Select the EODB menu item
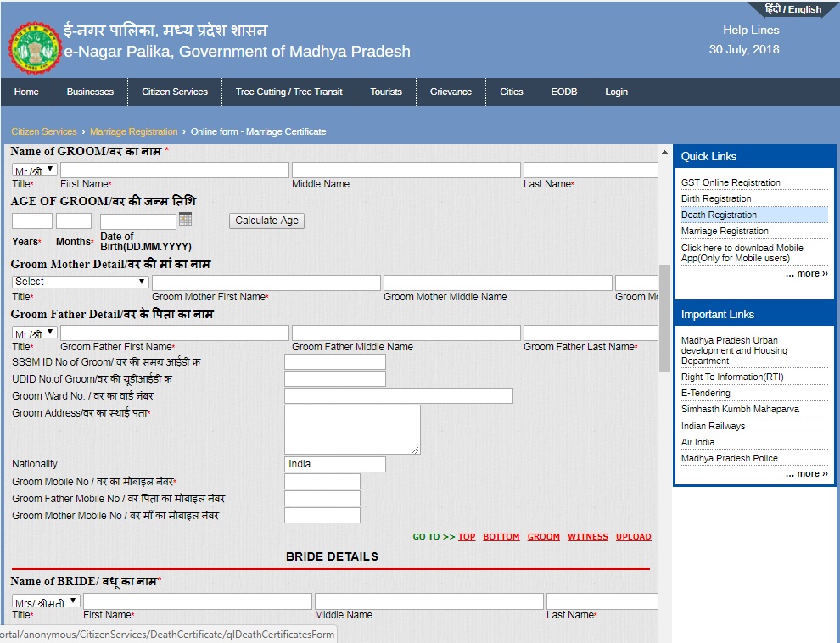Viewport: 840px width, 643px height. click(x=563, y=92)
